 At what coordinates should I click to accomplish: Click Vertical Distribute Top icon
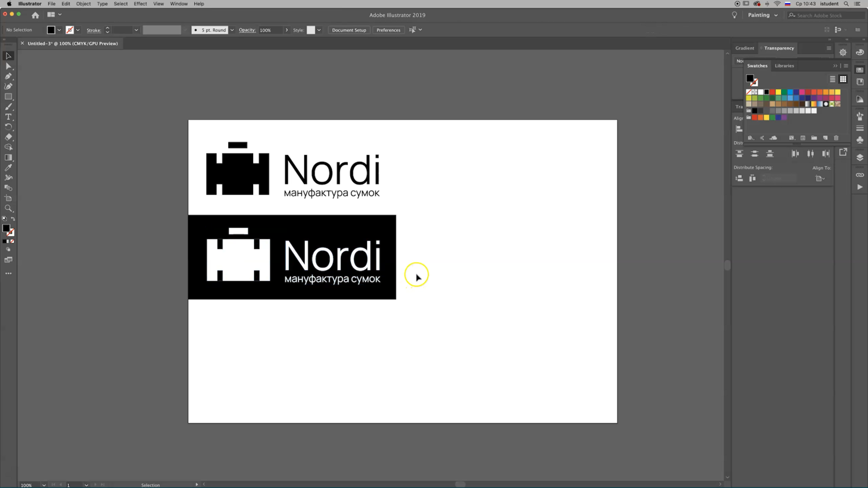pyautogui.click(x=739, y=154)
